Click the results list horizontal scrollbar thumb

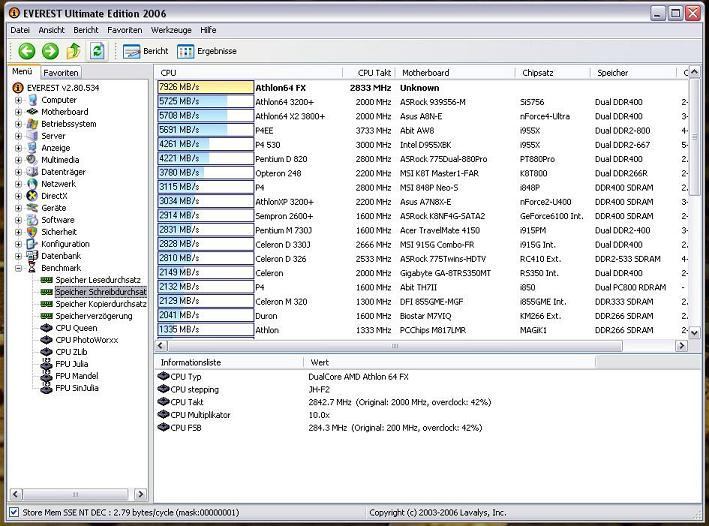(395, 346)
